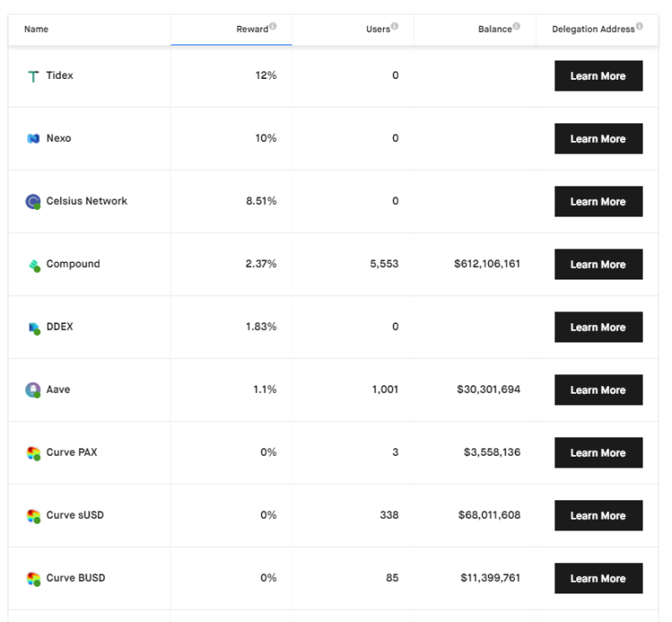Click the Aave logo icon
The image size is (672, 622).
(x=33, y=389)
